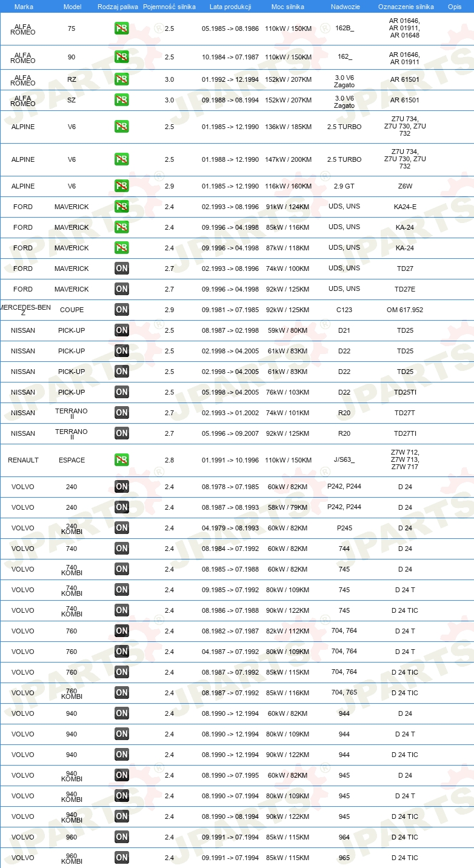The width and height of the screenshot is (474, 868).
Task: Select the RENAULT brand cell
Action: click(23, 460)
